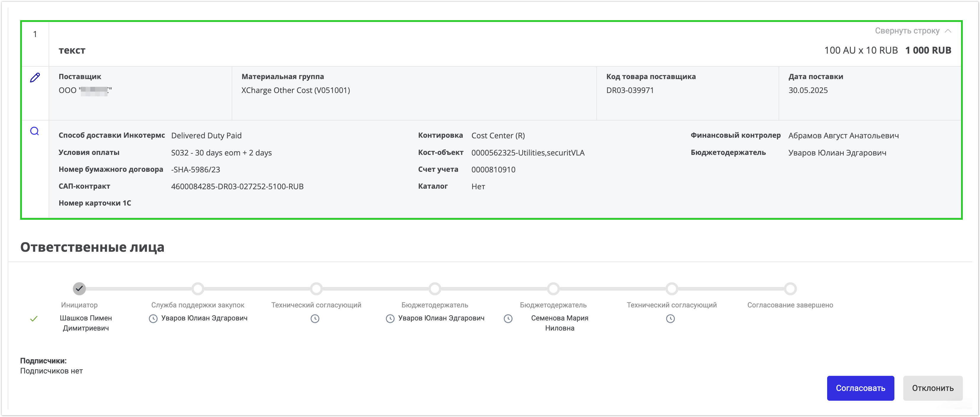Click clock icon under last Технический согласующий
Screen dimensions: 980x417
tap(670, 319)
